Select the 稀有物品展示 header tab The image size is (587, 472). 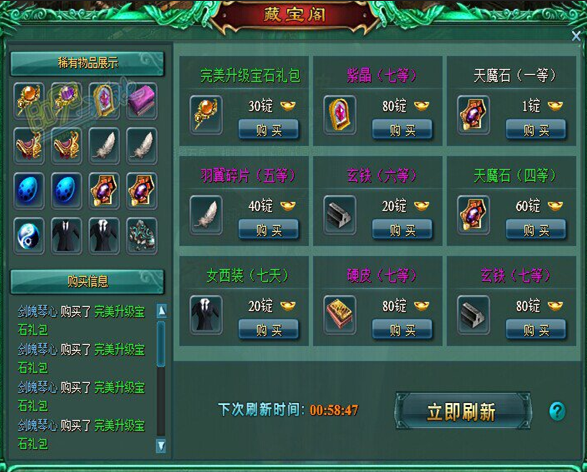[87, 63]
